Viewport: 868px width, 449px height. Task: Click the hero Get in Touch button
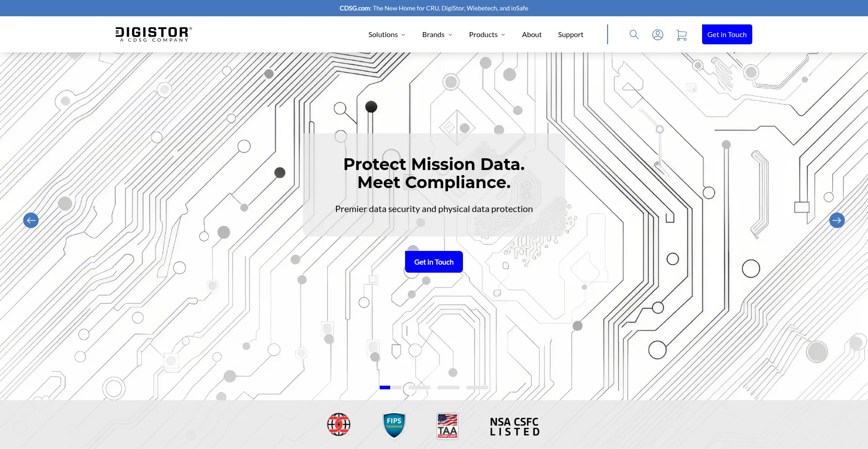click(434, 262)
